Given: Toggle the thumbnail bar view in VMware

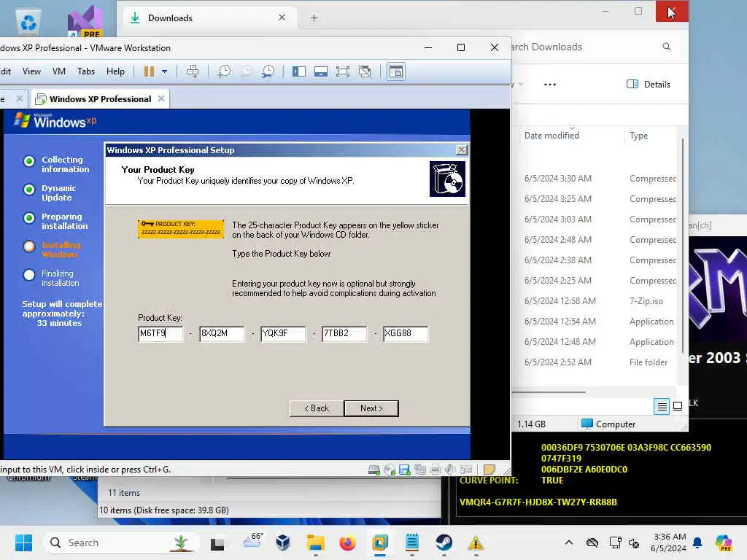Looking at the screenshot, I should coord(321,71).
